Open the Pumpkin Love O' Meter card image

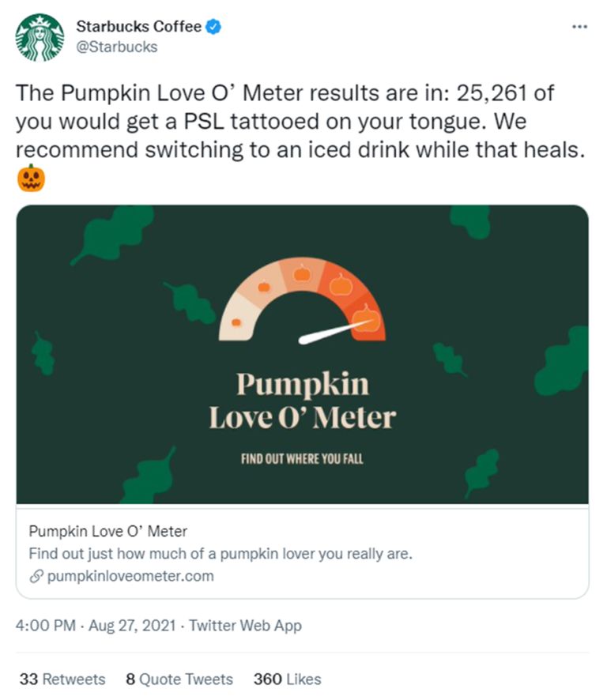[x=303, y=355]
